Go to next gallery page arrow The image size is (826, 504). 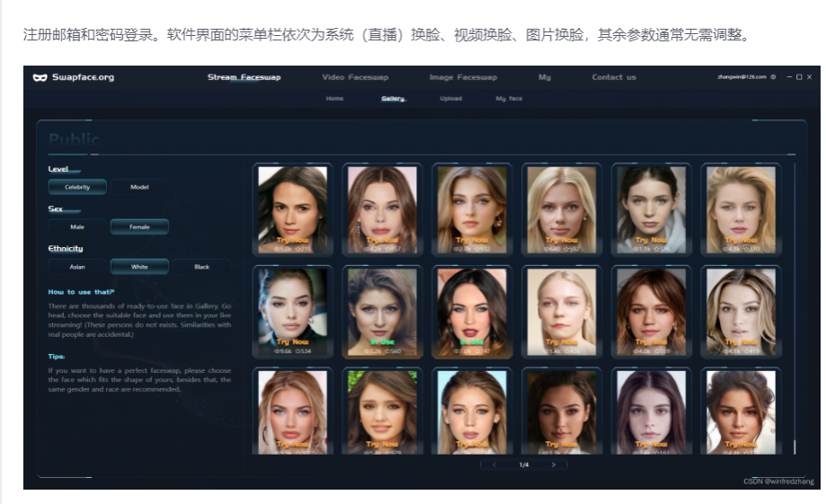click(x=553, y=464)
